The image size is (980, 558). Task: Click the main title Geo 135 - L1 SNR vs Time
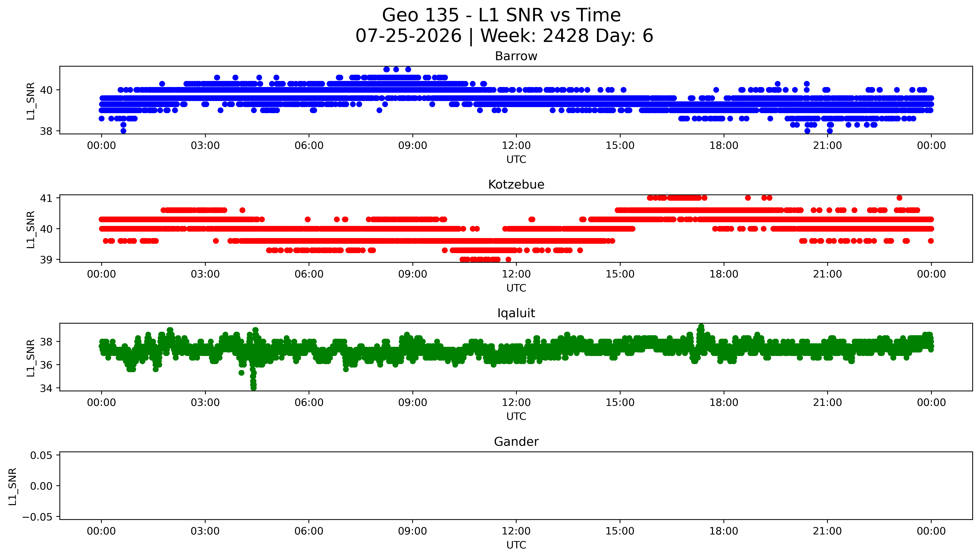point(501,15)
